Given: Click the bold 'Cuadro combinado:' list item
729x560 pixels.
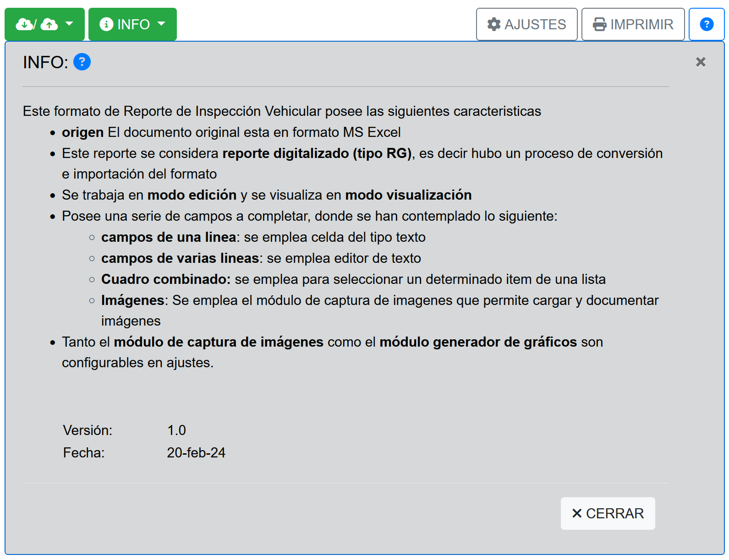Looking at the screenshot, I should [166, 279].
